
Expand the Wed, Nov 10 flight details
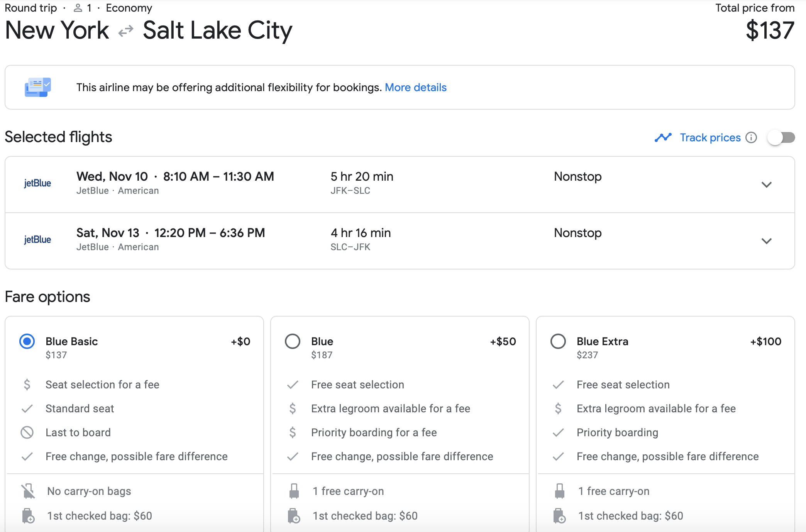click(766, 185)
